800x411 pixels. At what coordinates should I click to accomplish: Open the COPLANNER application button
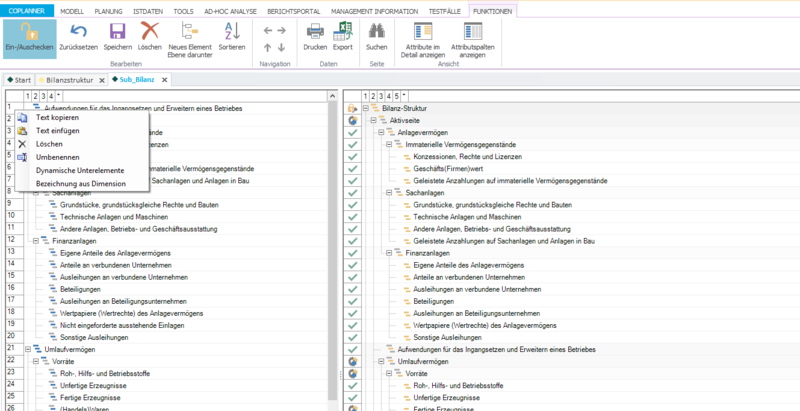point(28,11)
